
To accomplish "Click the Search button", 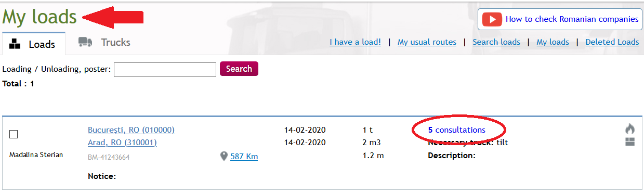I will pyautogui.click(x=239, y=69).
